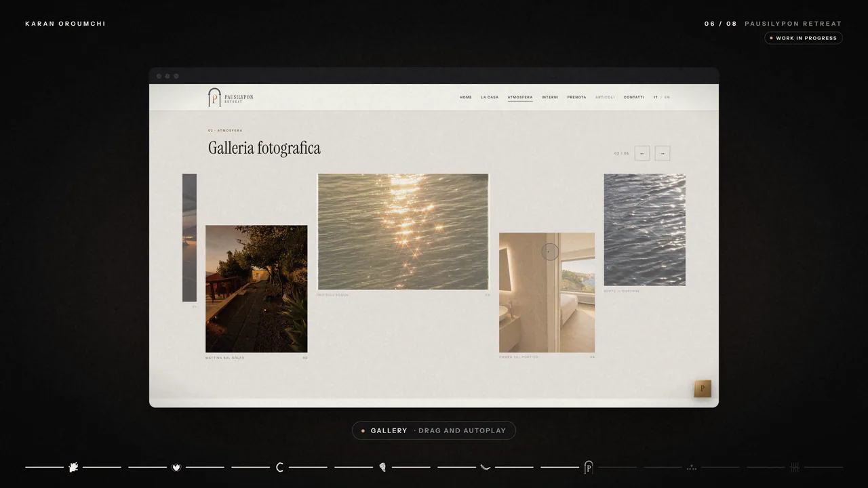Open the Articoli nav link
The height and width of the screenshot is (488, 868).
[605, 98]
